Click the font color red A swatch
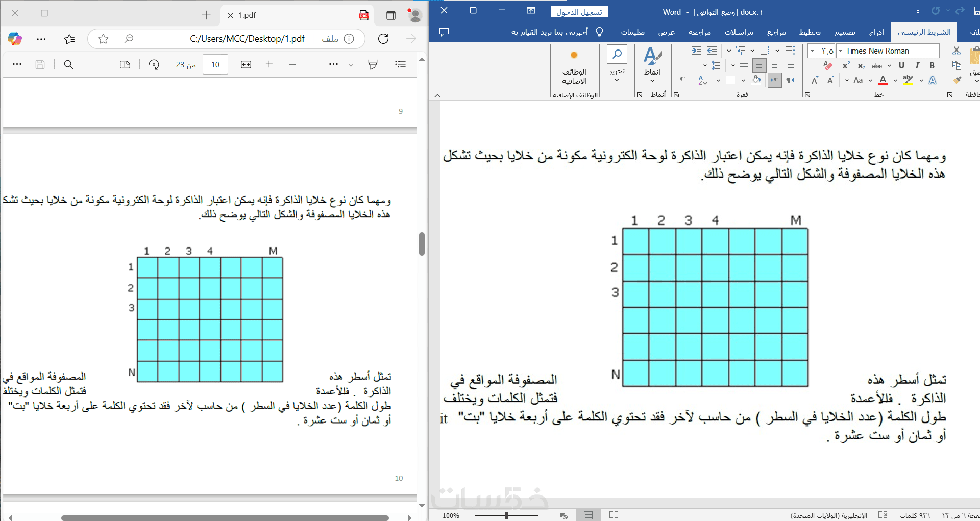The width and height of the screenshot is (980, 521). click(883, 80)
